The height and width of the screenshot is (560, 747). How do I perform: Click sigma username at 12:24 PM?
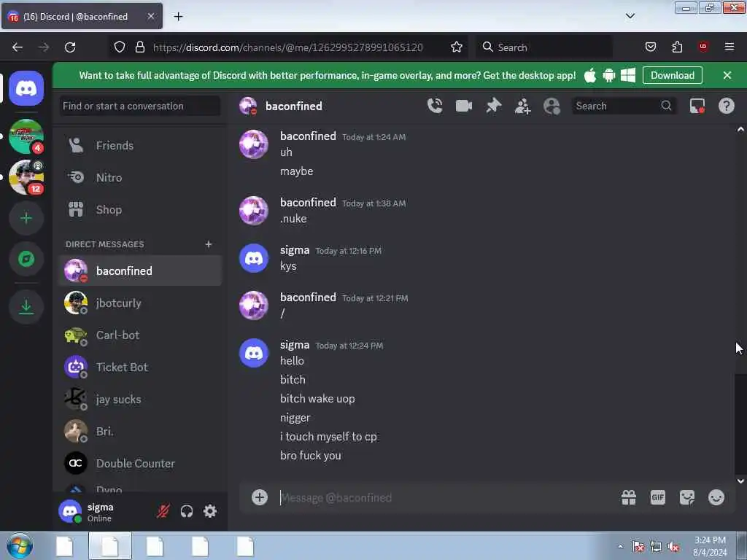click(295, 345)
